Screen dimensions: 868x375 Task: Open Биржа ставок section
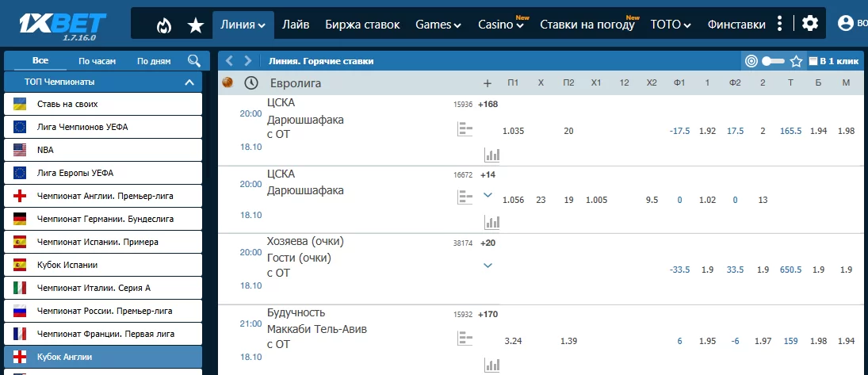(x=362, y=25)
